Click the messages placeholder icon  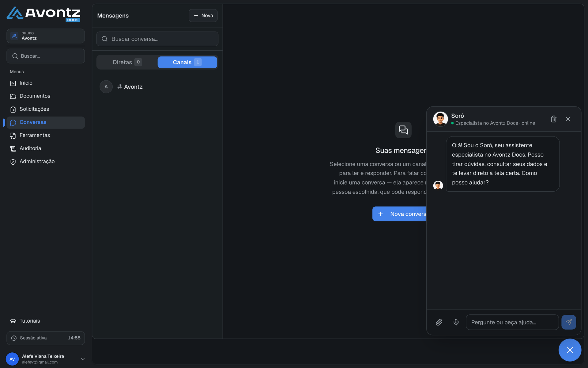tap(403, 130)
